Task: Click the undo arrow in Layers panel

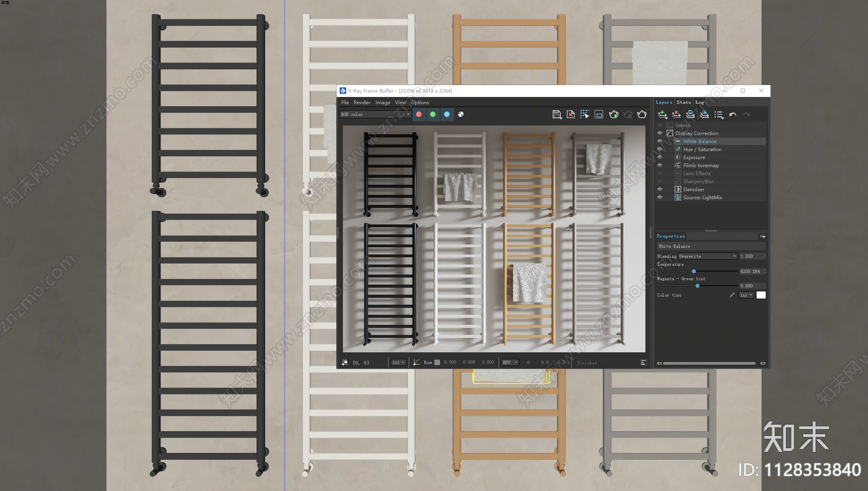Action: tap(733, 114)
